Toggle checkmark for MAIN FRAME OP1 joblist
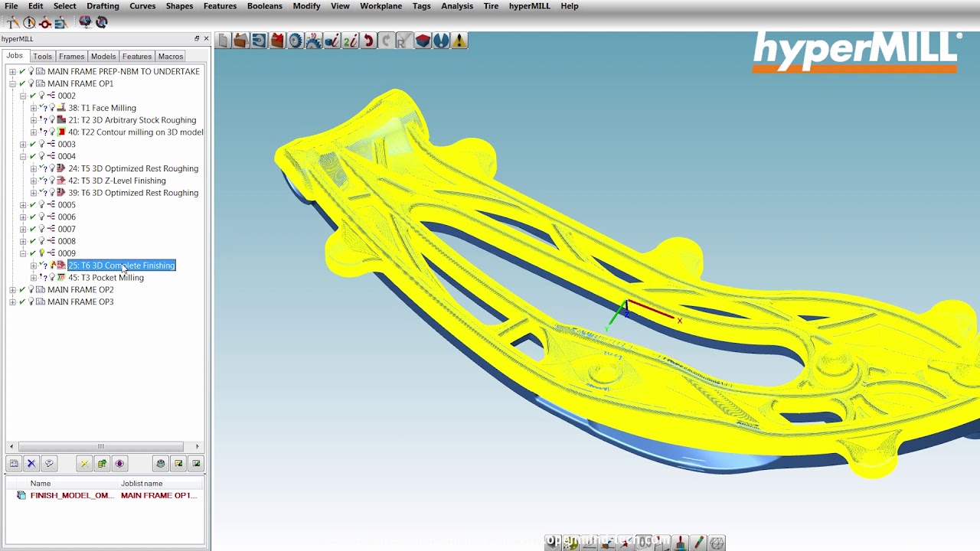Viewport: 980px width, 551px height. point(22,83)
